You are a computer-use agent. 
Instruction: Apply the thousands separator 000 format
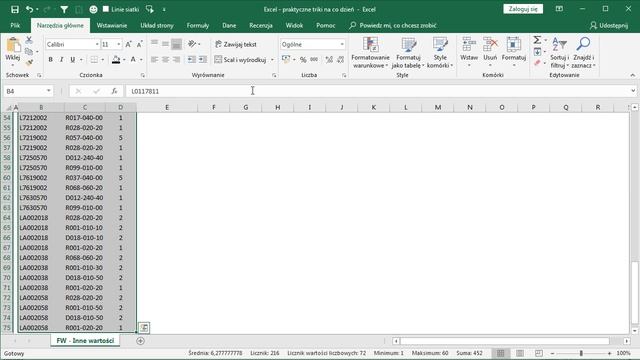coord(314,60)
